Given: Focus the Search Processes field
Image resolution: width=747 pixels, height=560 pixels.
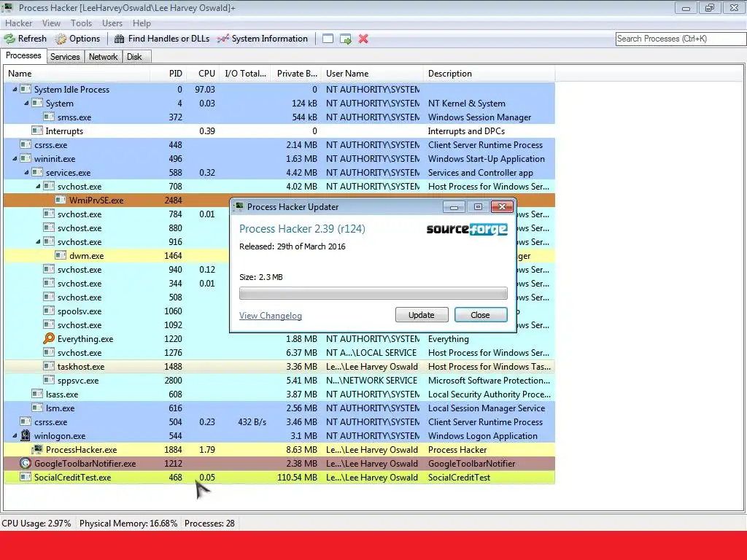Looking at the screenshot, I should (x=681, y=39).
